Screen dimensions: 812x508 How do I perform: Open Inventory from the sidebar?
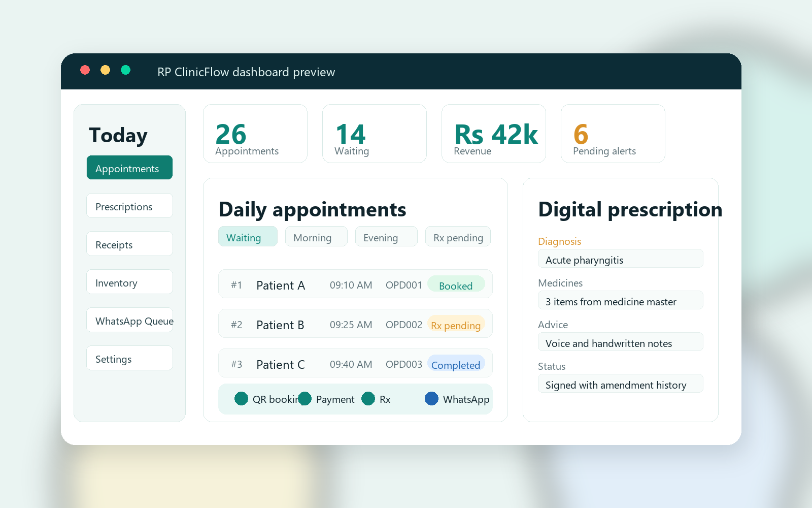(x=129, y=282)
